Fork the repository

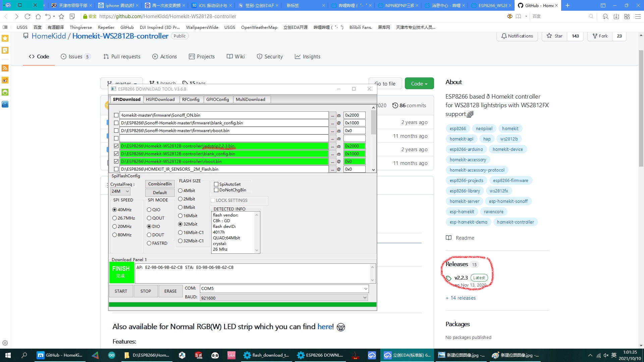pyautogui.click(x=600, y=36)
